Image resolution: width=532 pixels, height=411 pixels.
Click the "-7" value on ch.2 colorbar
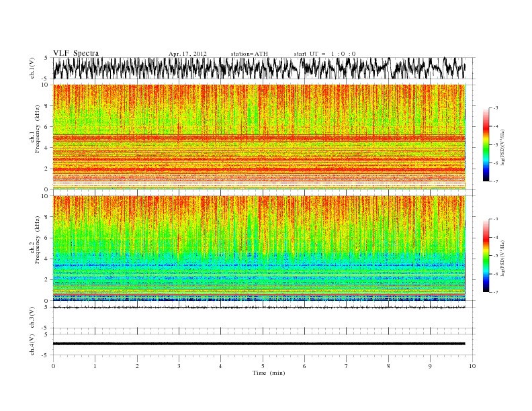coord(496,292)
